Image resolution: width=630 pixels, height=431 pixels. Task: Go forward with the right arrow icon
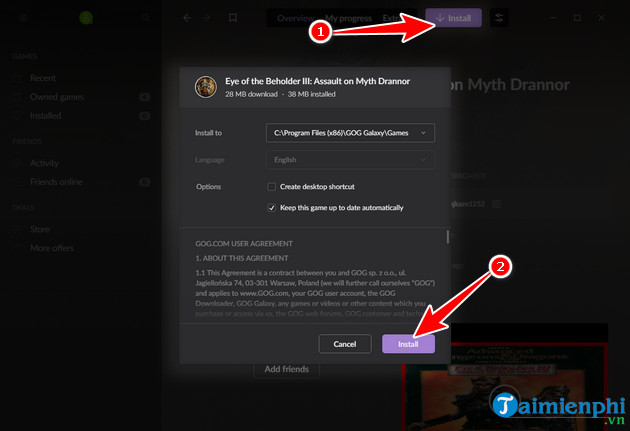point(206,18)
